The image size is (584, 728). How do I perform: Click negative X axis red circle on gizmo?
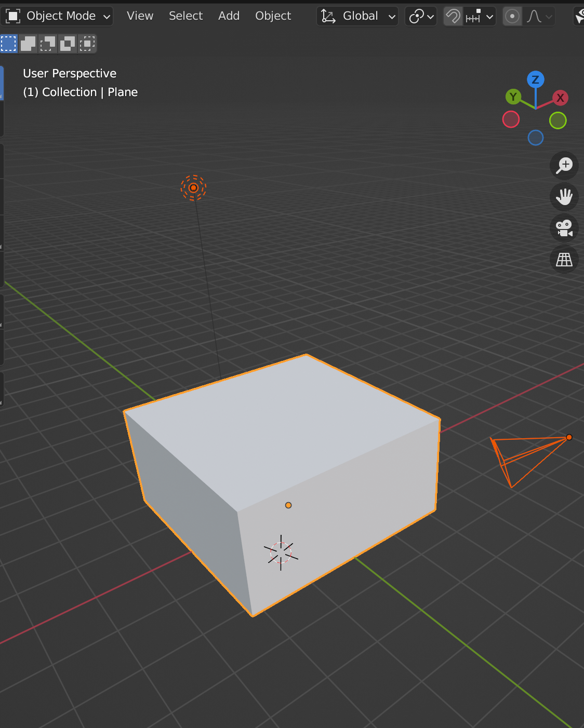click(x=511, y=119)
